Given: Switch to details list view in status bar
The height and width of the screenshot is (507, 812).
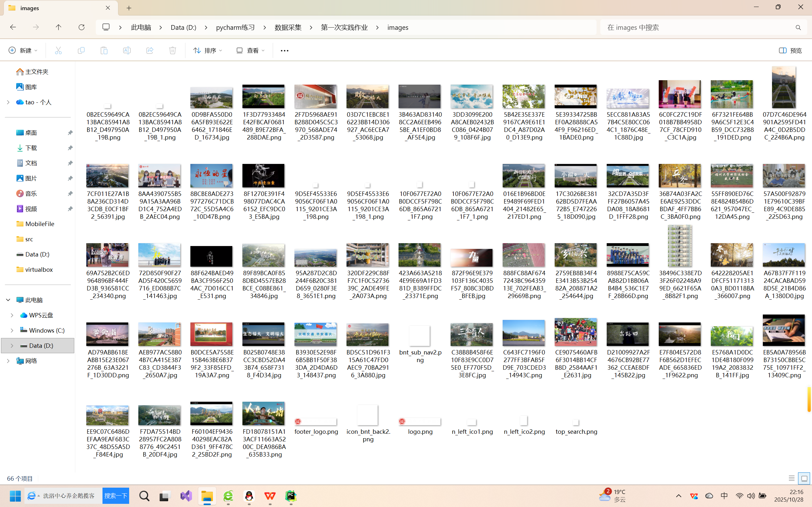Looking at the screenshot, I should coord(791,478).
